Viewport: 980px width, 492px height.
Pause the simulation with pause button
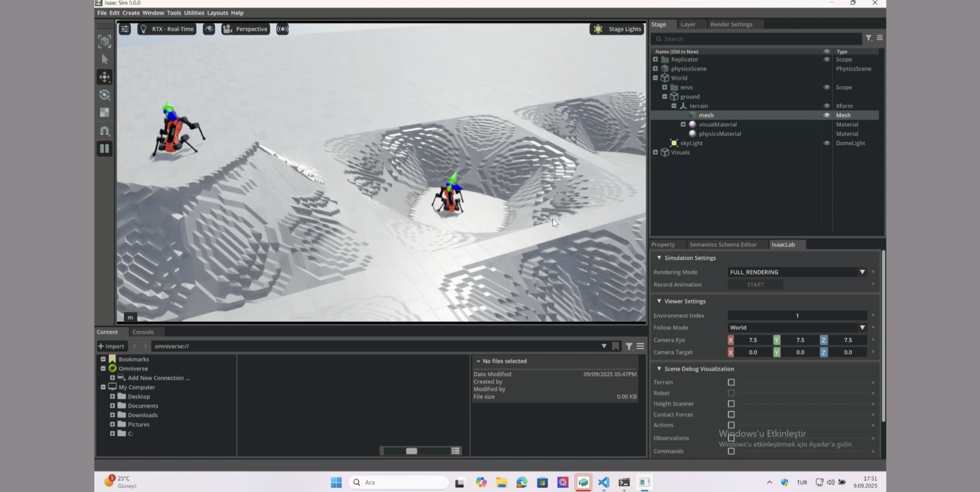[x=104, y=149]
